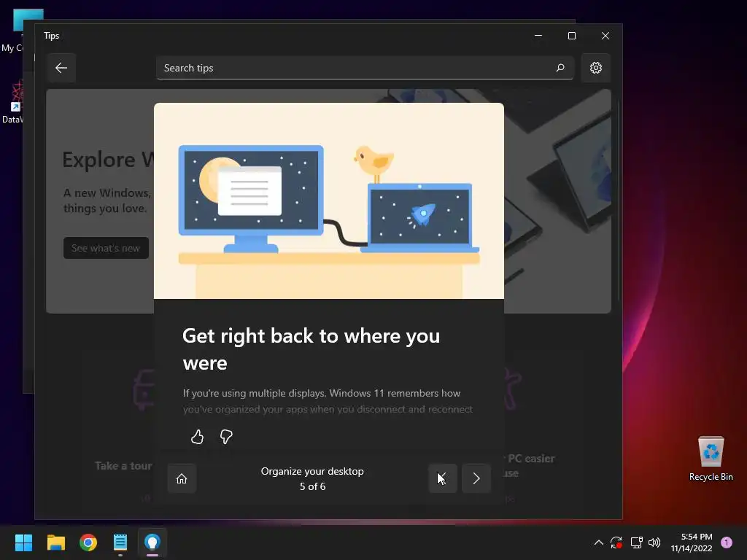Open the notification badge
The width and height of the screenshot is (747, 560).
[x=727, y=542]
